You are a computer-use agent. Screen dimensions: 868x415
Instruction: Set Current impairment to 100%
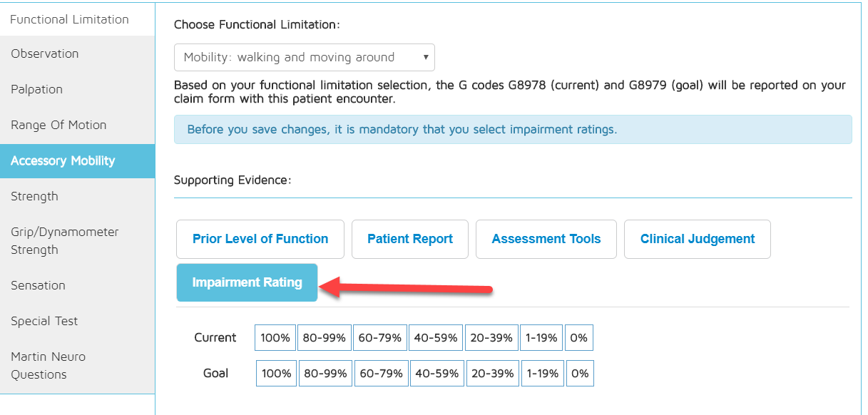275,338
